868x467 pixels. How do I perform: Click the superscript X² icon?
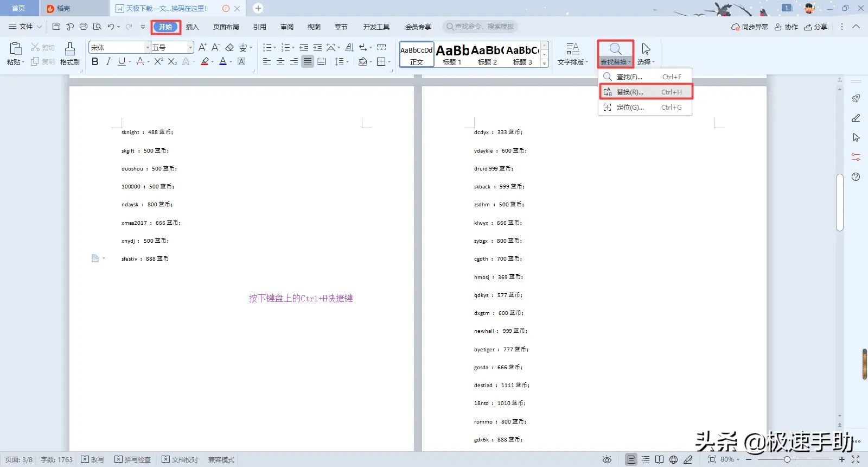[x=158, y=62]
